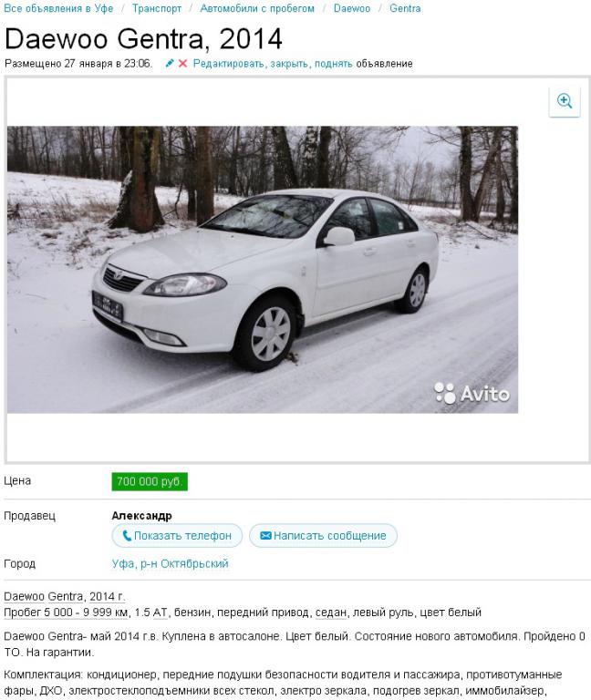This screenshot has height=700, width=591.
Task: Click the seller name Александр
Action: [141, 516]
